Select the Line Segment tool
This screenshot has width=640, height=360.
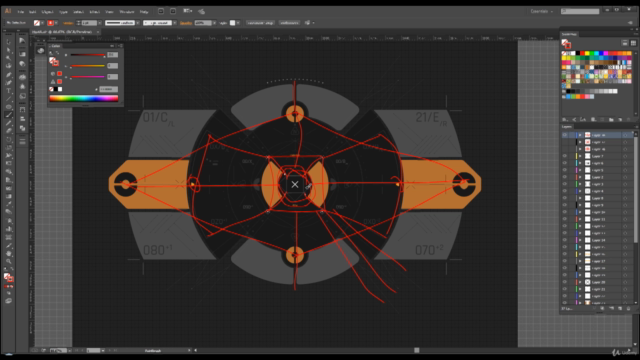[9, 99]
